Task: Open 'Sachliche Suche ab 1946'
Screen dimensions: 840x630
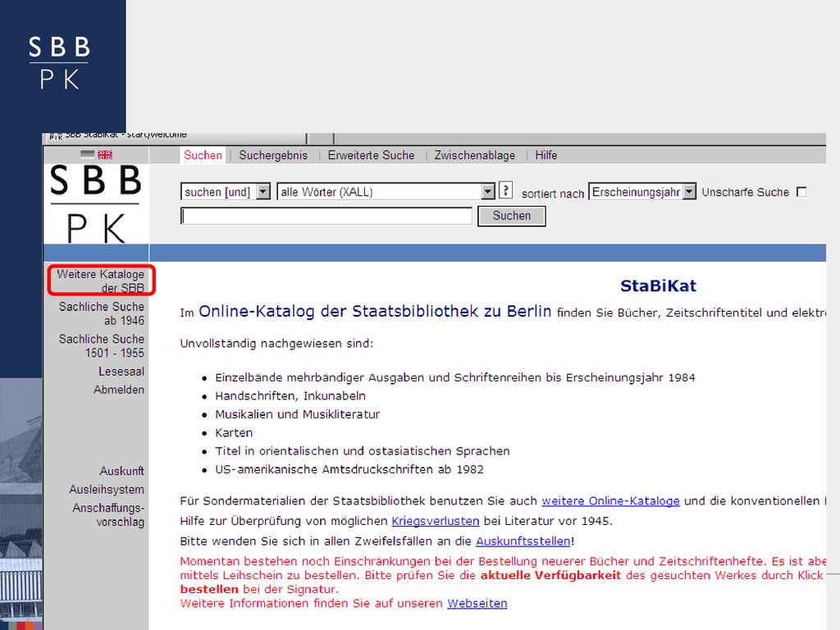Action: tap(101, 313)
